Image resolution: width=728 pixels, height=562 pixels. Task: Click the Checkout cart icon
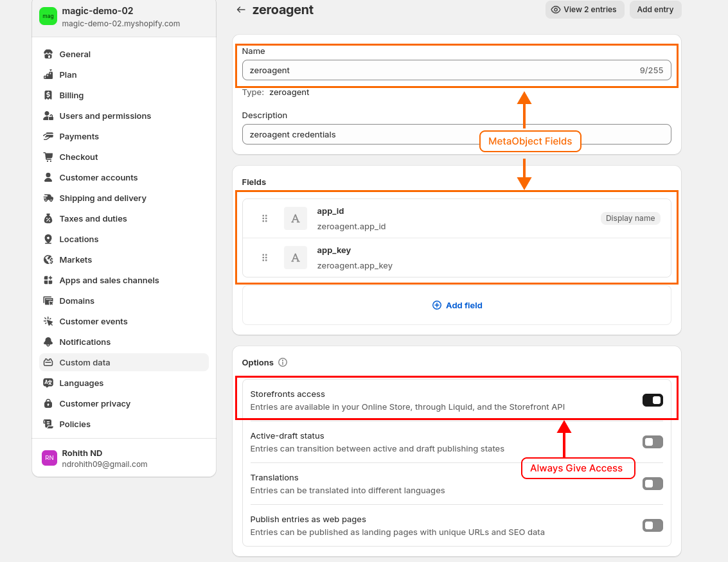(48, 157)
